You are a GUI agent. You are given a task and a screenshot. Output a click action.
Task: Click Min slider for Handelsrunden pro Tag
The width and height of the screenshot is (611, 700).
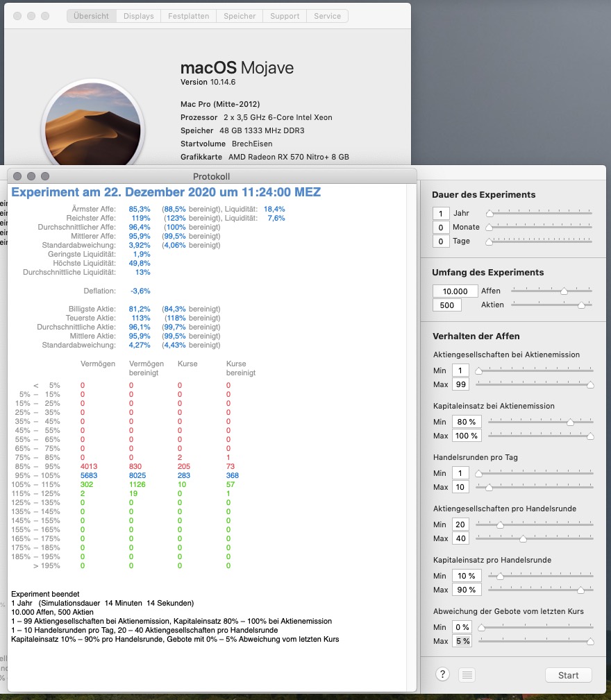pyautogui.click(x=534, y=473)
